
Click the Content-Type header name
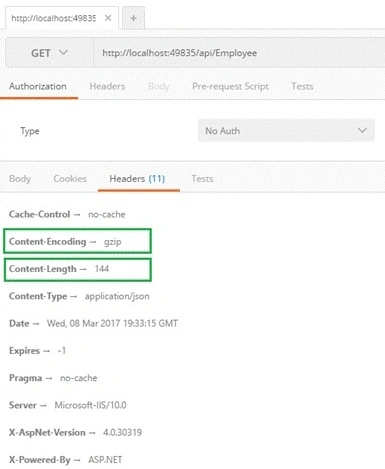[x=38, y=296]
